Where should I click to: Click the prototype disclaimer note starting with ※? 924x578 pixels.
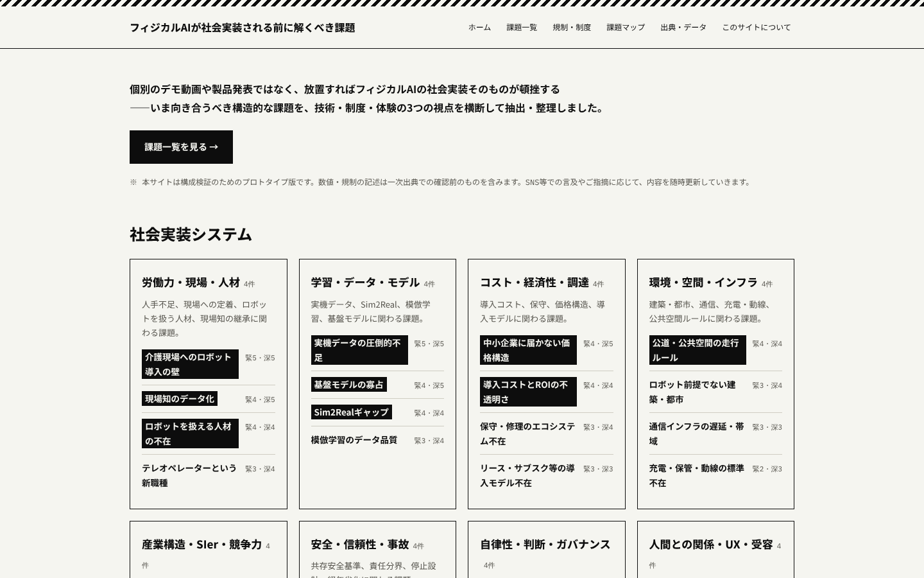tap(441, 182)
